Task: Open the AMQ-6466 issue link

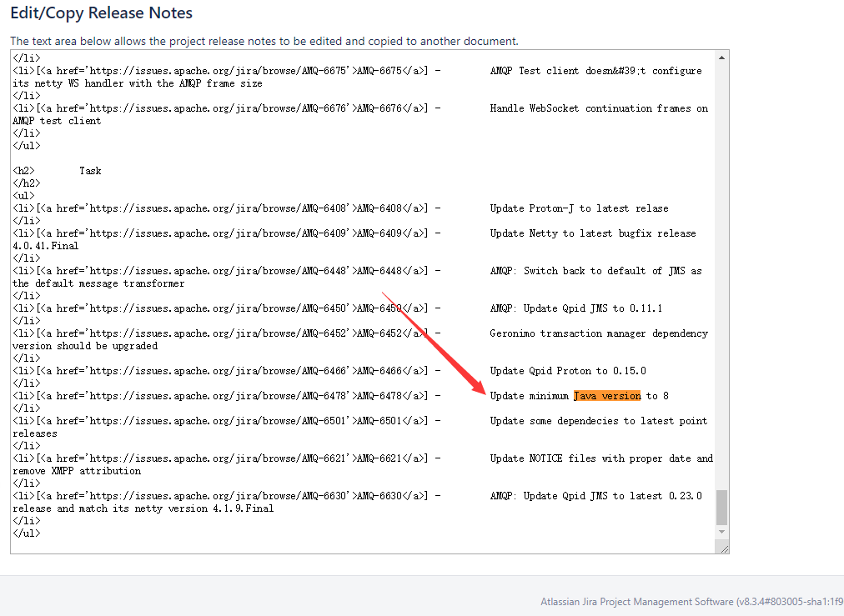Action: [x=377, y=370]
